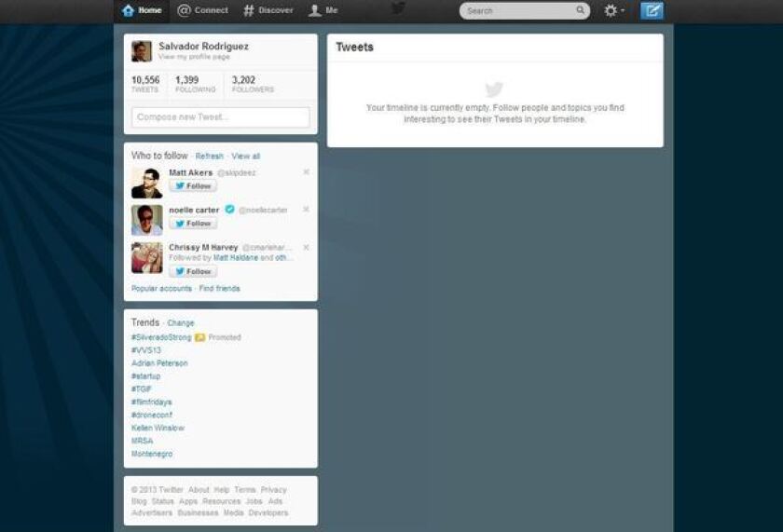Click View my profile page link
This screenshot has width=783, height=532.
(x=194, y=57)
